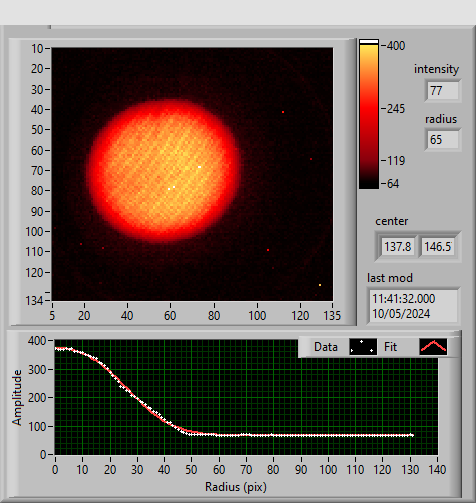476x503 pixels.
Task: Click the white top of color ramp
Action: [369, 42]
